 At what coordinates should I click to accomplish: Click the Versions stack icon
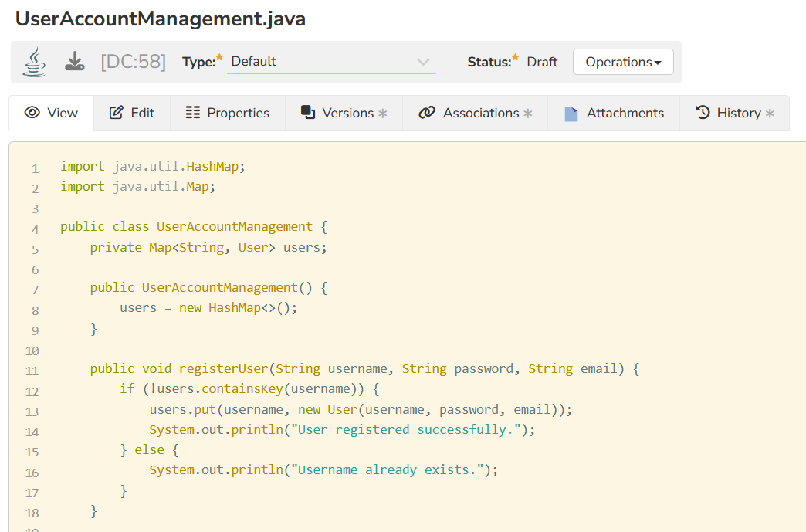point(308,113)
